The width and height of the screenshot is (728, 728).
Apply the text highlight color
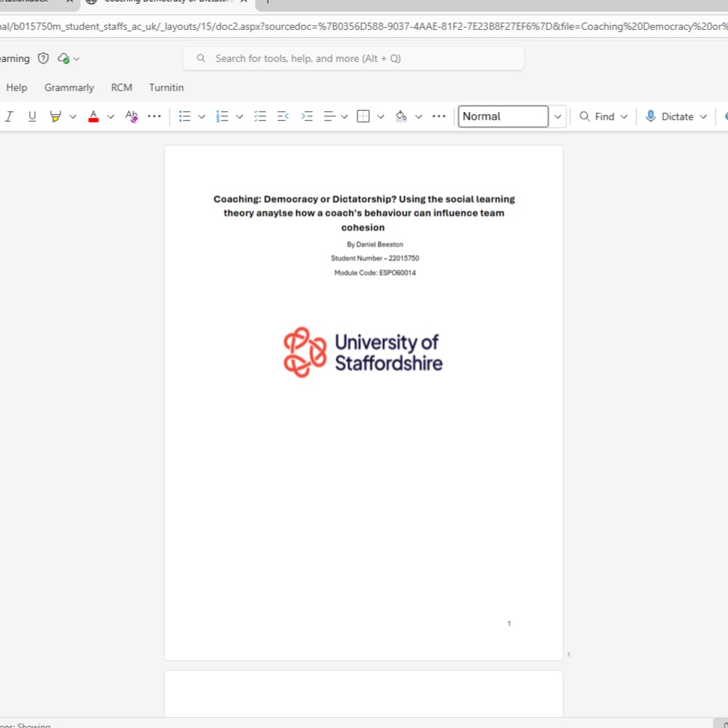click(x=55, y=116)
